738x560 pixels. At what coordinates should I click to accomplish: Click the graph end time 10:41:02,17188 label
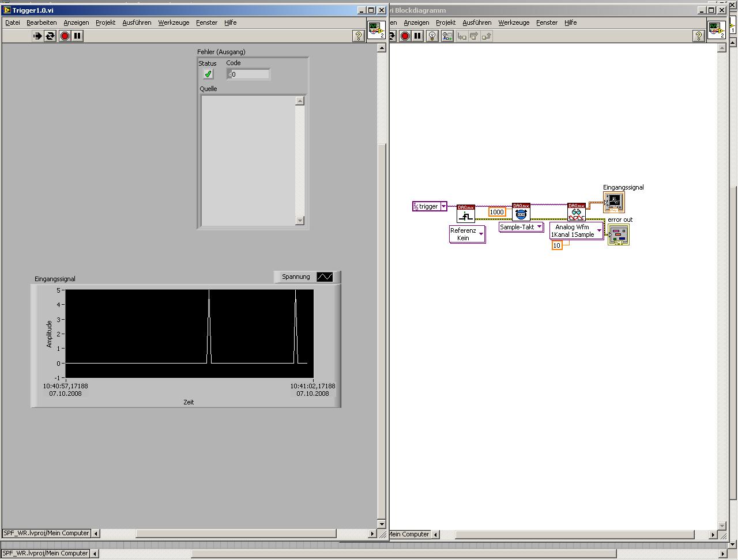[x=312, y=386]
